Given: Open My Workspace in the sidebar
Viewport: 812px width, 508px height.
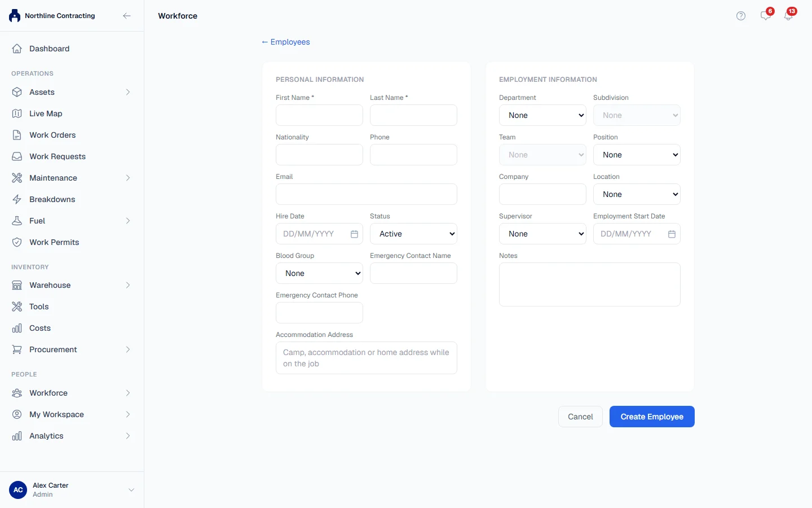Looking at the screenshot, I should (x=72, y=414).
